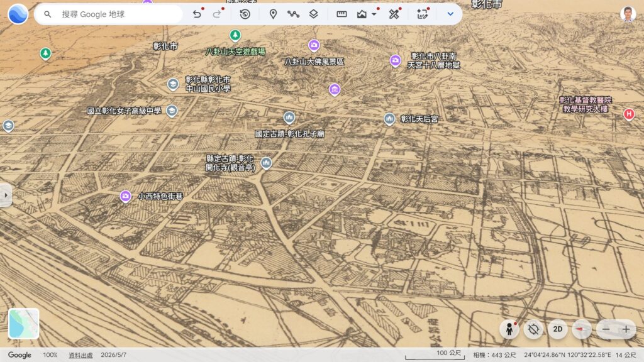Image resolution: width=644 pixels, height=362 pixels.
Task: Click the school marker at left screen edge
Action: coord(8,126)
